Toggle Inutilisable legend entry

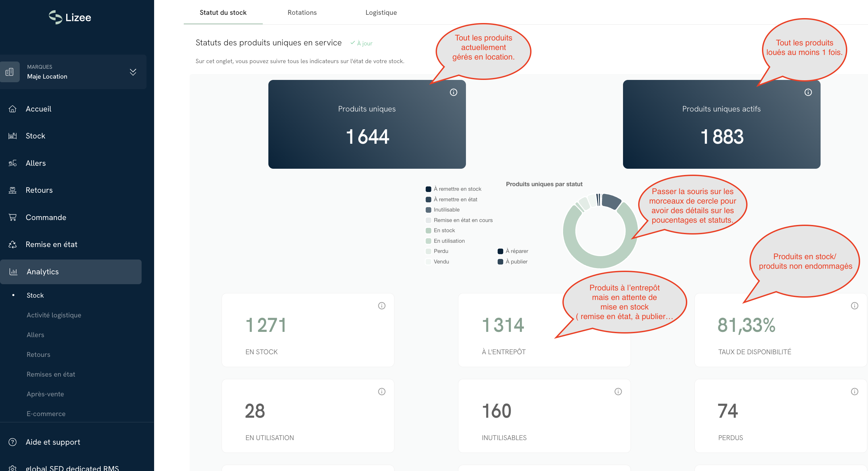(x=446, y=210)
